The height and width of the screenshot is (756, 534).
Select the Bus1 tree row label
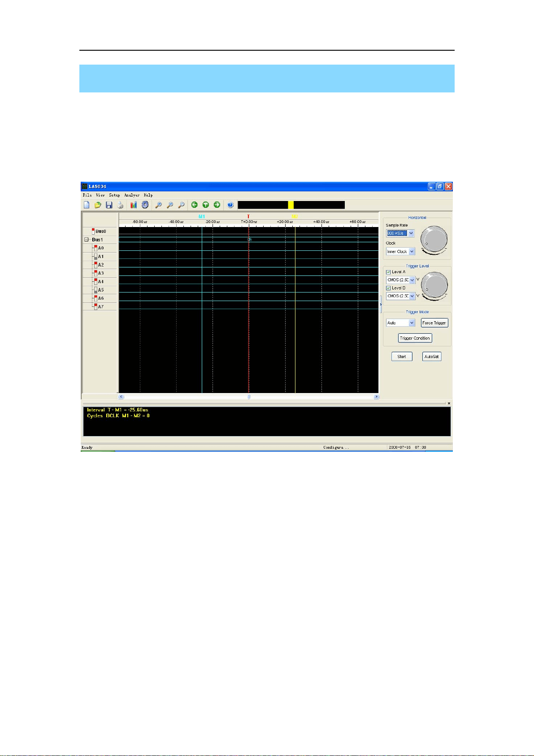(98, 240)
